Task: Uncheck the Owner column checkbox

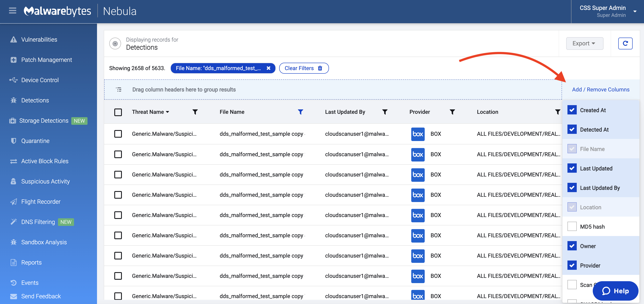Action: coord(572,246)
